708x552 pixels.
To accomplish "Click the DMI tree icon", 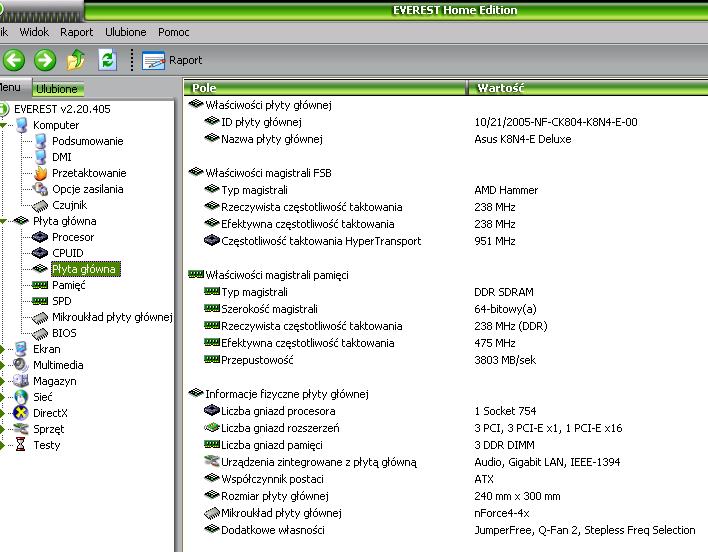I will point(40,157).
